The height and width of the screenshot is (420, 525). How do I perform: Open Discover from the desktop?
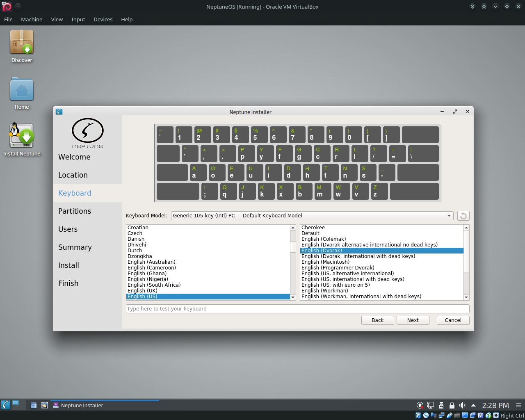21,45
